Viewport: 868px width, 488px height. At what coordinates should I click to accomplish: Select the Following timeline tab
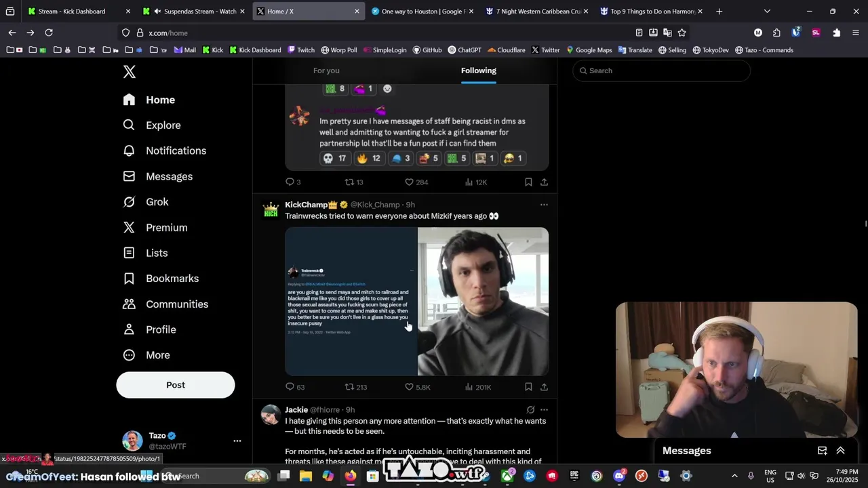pos(479,70)
